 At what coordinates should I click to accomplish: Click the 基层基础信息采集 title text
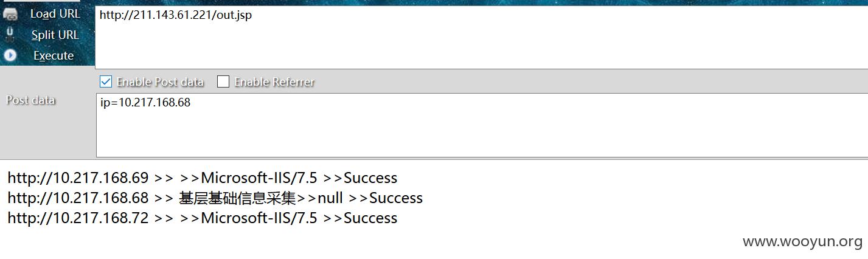(238, 198)
